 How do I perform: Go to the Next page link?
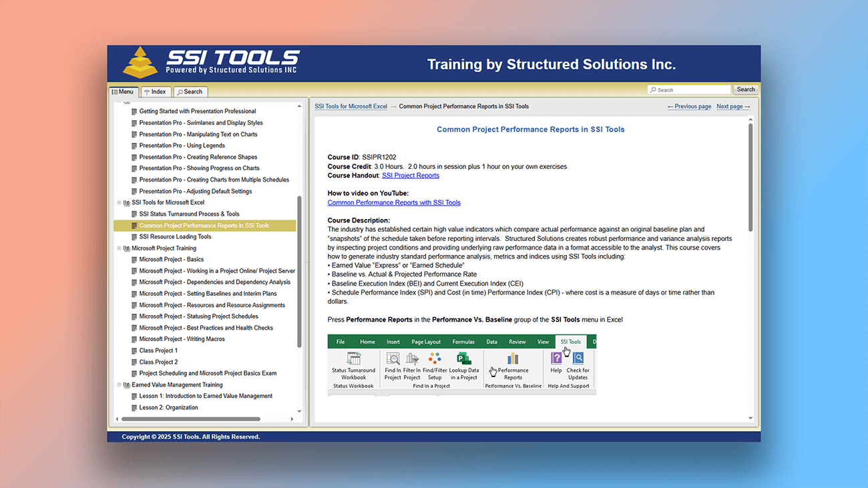pyautogui.click(x=732, y=107)
